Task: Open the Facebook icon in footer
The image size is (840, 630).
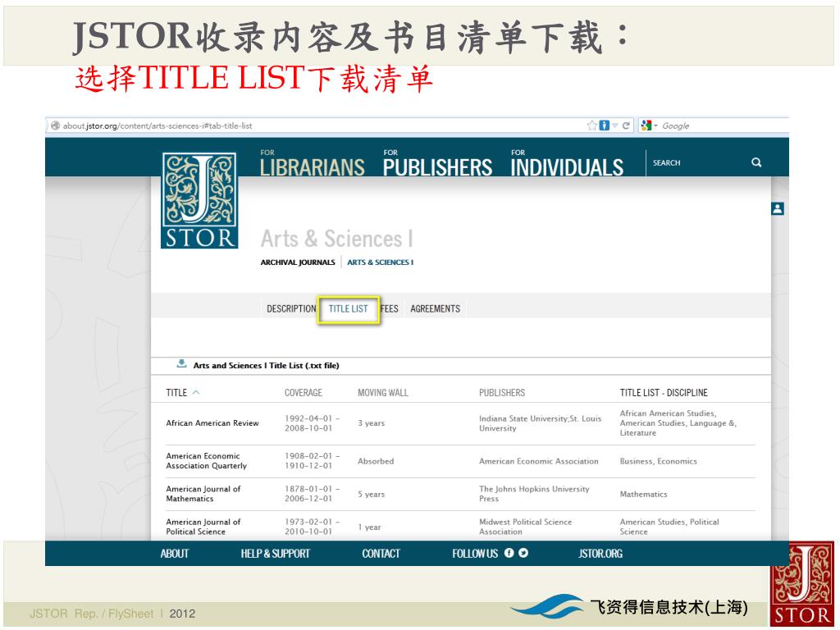Action: [x=509, y=553]
